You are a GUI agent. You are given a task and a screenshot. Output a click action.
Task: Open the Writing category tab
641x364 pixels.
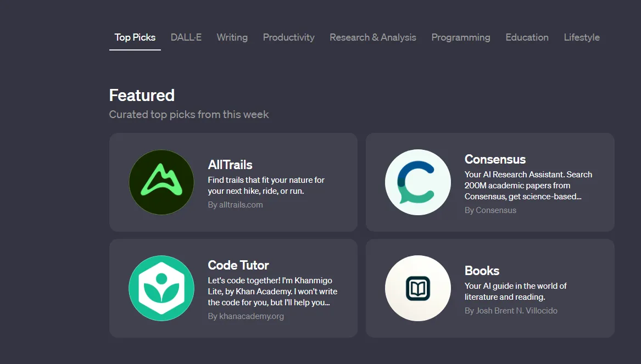click(x=232, y=37)
